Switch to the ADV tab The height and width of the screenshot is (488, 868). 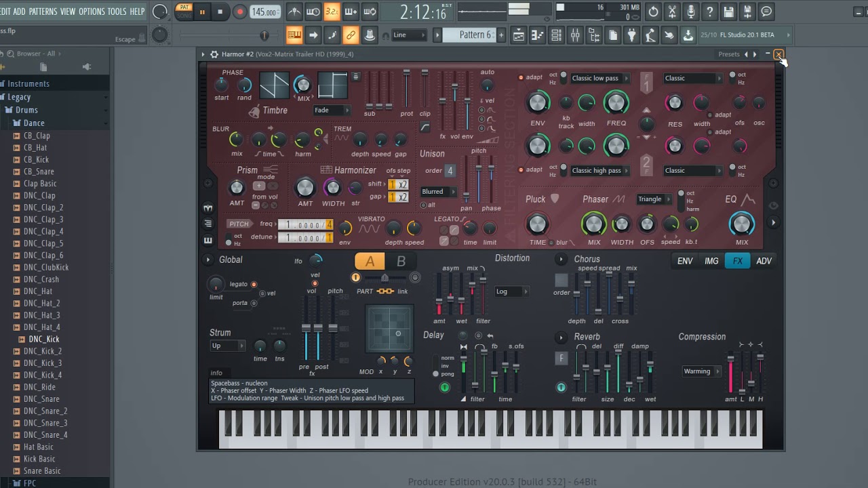[764, 261]
